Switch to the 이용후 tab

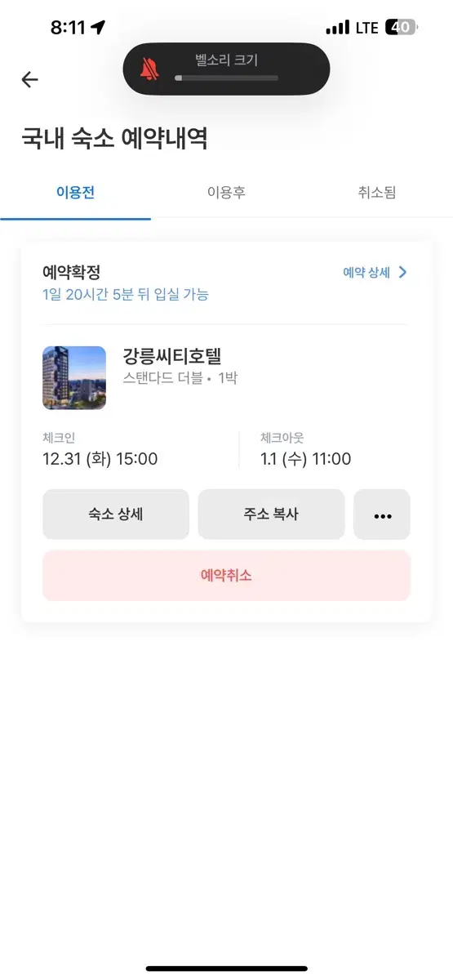click(226, 193)
